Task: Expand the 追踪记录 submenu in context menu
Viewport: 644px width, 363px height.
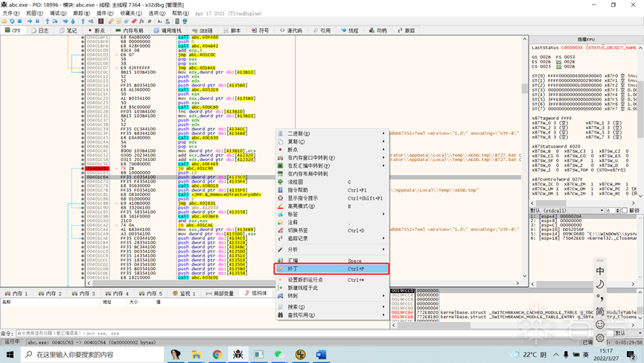Action: [x=332, y=239]
